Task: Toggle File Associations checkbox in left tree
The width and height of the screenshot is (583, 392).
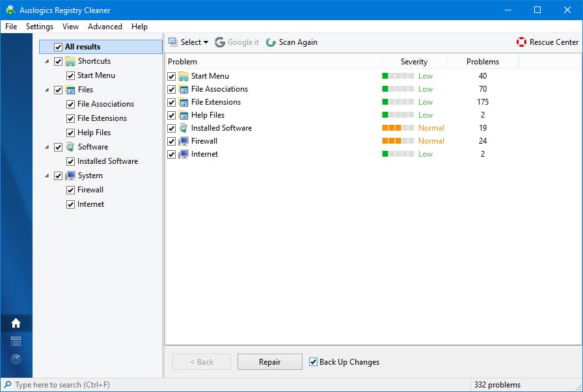Action: (70, 105)
